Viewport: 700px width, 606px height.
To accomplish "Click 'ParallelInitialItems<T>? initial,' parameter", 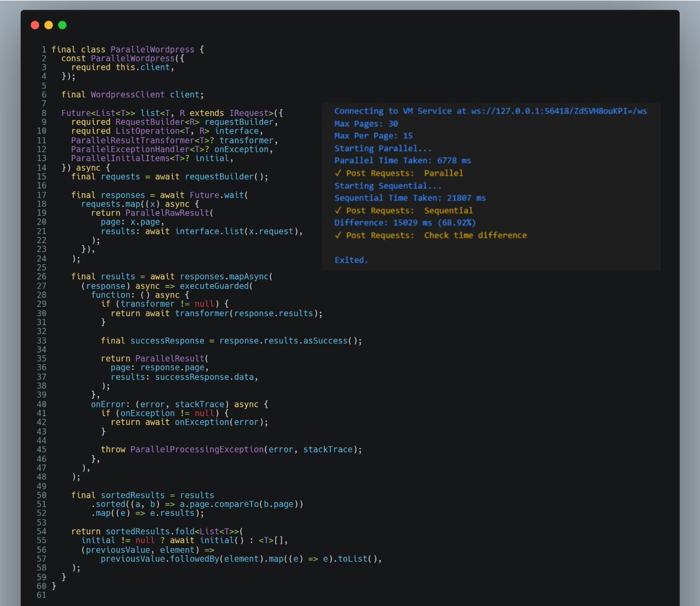I will (x=152, y=159).
